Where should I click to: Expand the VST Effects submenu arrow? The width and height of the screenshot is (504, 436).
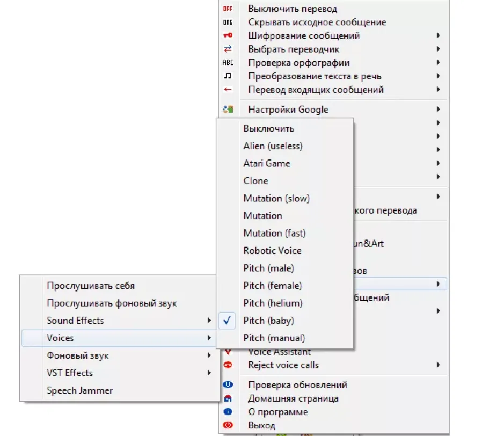click(209, 373)
